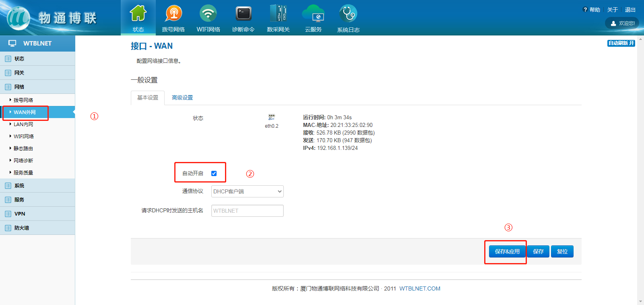Image resolution: width=644 pixels, height=305 pixels.
Task: Expand the 系统 sidebar section
Action: coord(37,186)
